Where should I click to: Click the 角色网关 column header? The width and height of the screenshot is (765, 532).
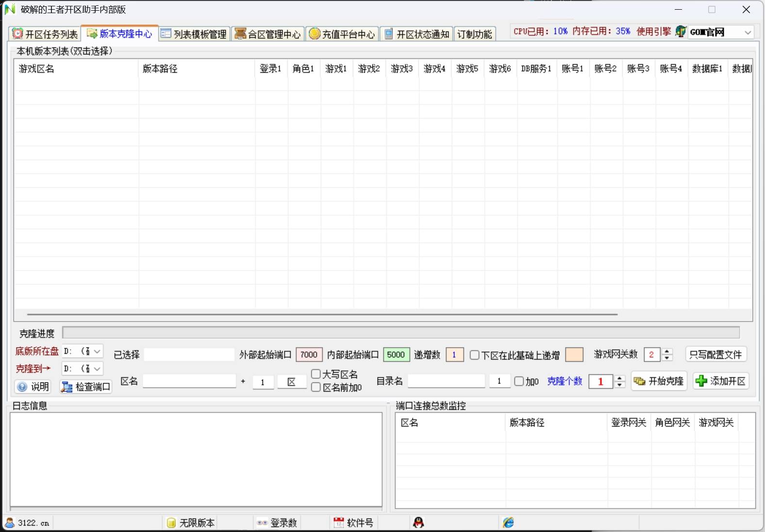[672, 422]
